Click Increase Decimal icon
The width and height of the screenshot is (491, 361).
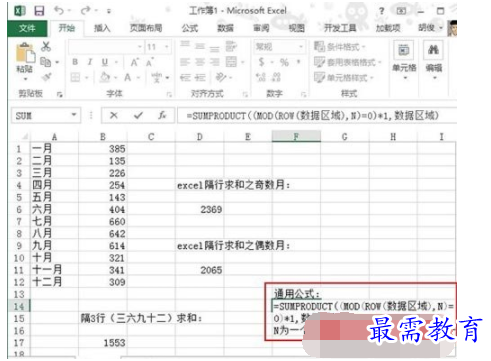[x=261, y=78]
